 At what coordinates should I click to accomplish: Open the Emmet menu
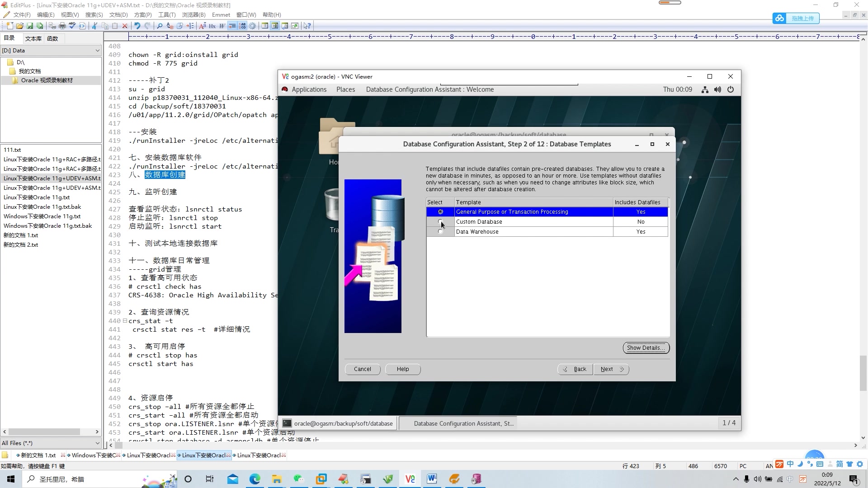(x=221, y=15)
